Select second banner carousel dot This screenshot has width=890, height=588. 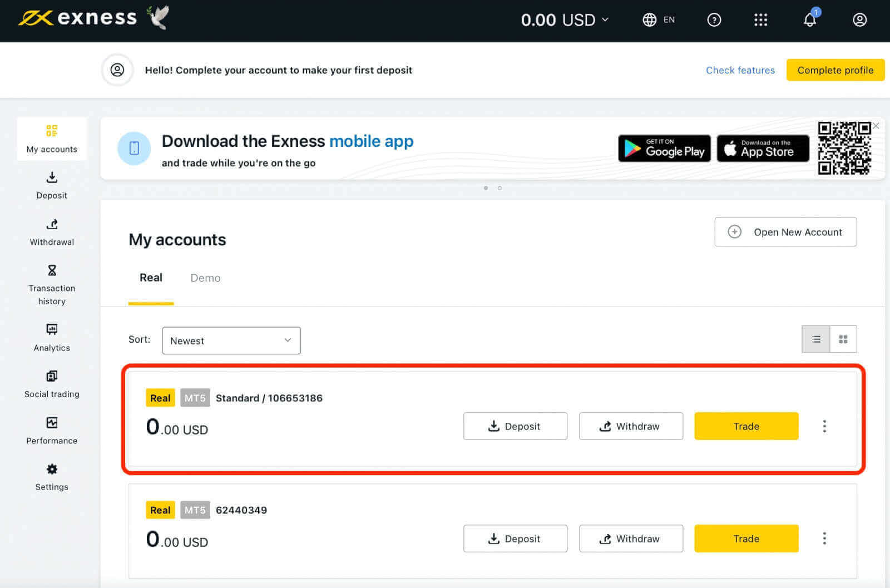coord(500,188)
